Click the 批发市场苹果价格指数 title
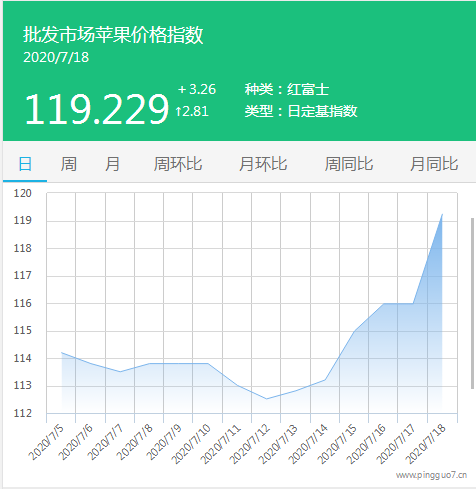Screen dimensions: 476x489 pyautogui.click(x=113, y=35)
